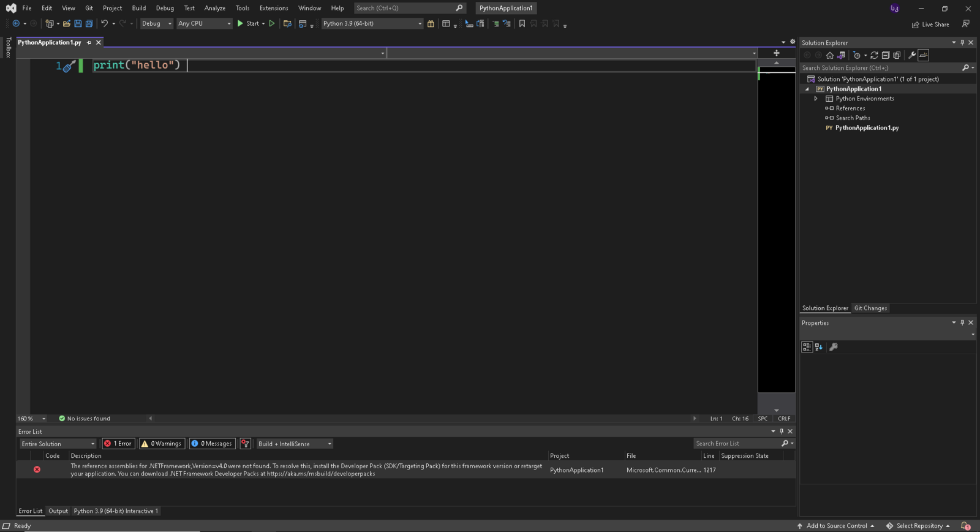Click the Alphabetical sort icon in Properties

click(x=819, y=347)
